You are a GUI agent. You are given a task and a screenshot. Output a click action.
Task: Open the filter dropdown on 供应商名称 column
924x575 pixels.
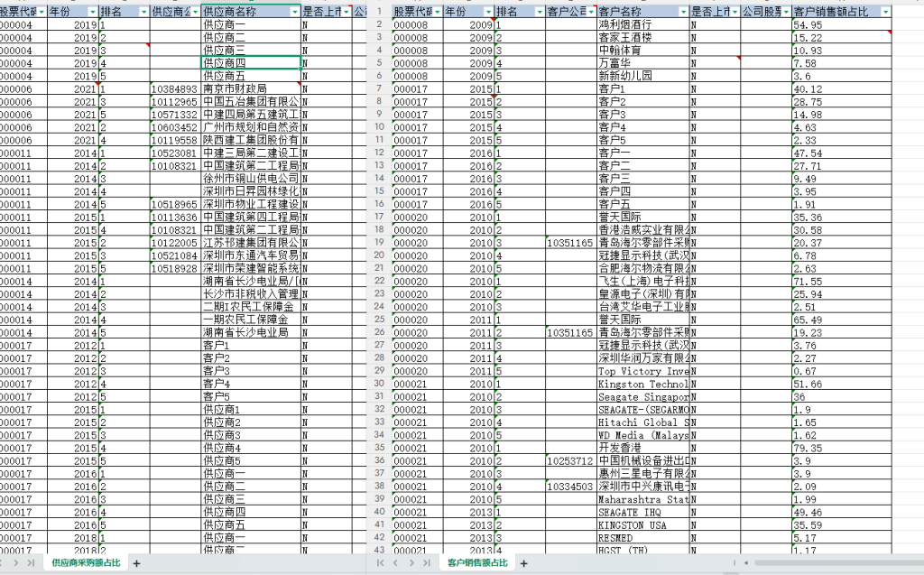pos(294,10)
